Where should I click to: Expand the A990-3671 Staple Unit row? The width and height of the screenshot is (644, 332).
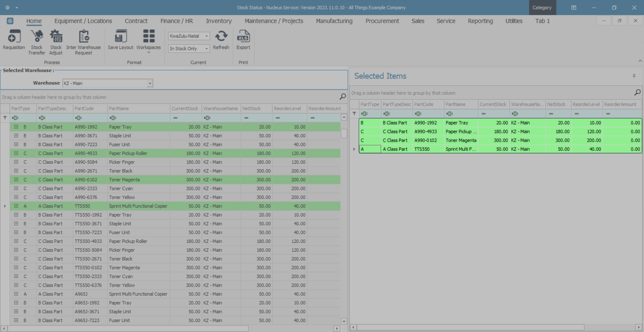[x=16, y=136]
